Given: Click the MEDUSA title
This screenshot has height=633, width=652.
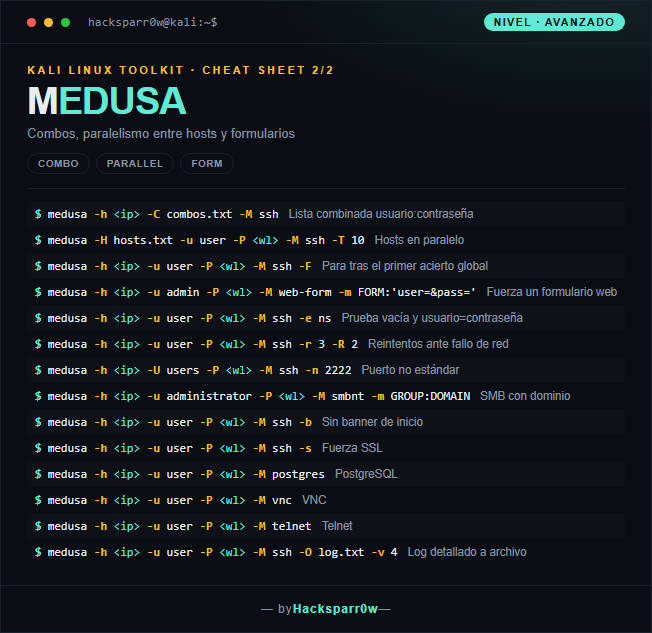Looking at the screenshot, I should (x=107, y=101).
